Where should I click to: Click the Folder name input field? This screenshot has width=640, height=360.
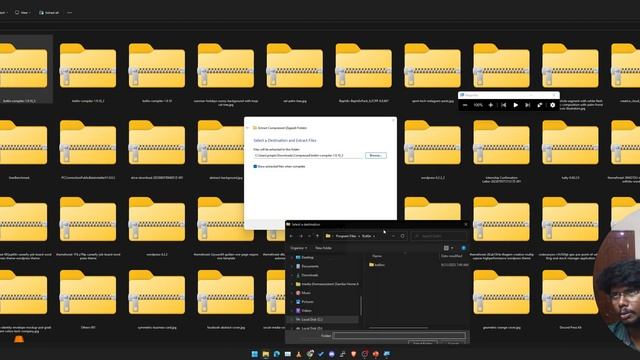click(399, 336)
